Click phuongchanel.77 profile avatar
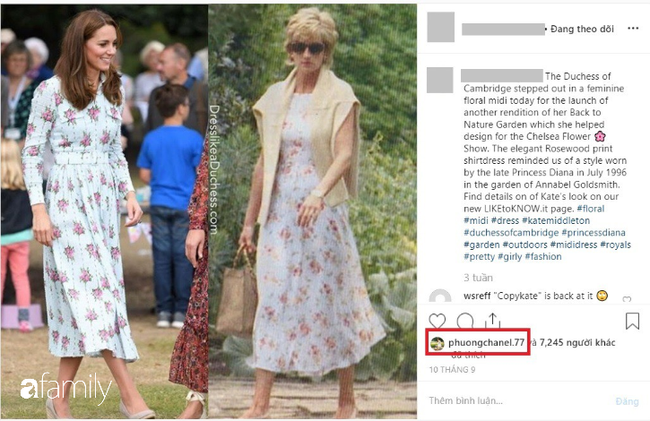Image resolution: width=650 pixels, height=421 pixels. 437,343
